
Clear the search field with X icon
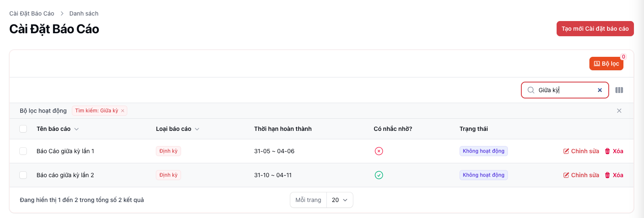tap(600, 90)
